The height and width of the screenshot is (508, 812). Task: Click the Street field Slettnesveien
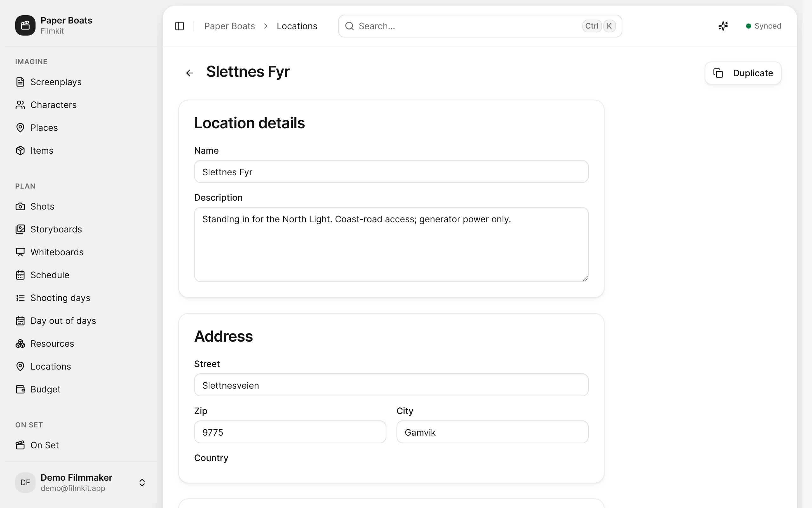[x=391, y=385]
